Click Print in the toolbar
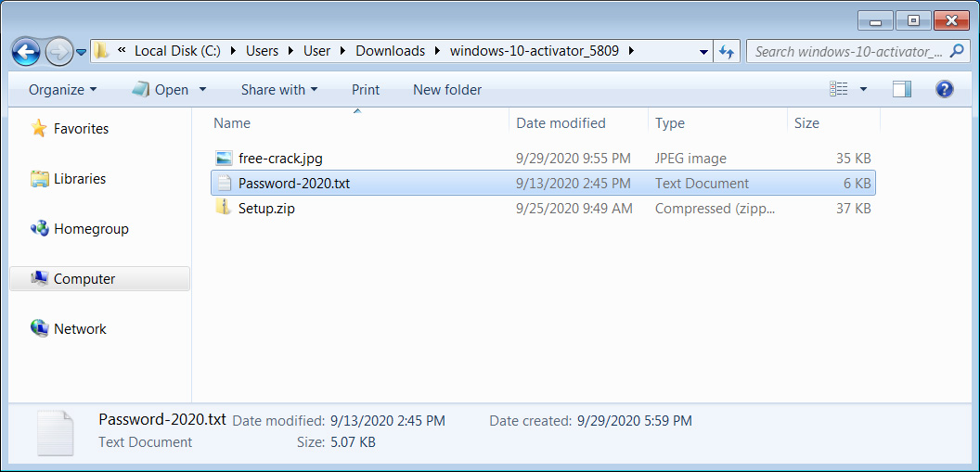Screen dimensions: 980x472 coord(366,90)
